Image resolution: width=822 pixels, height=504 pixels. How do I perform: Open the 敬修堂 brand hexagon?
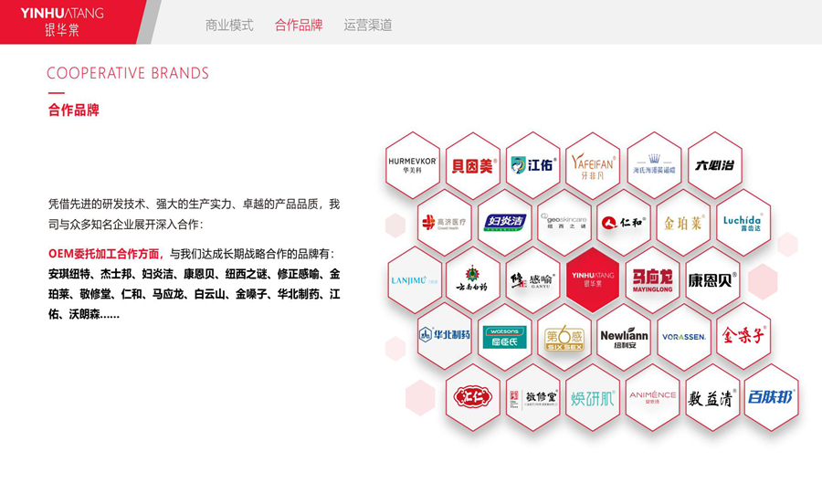coord(533,398)
